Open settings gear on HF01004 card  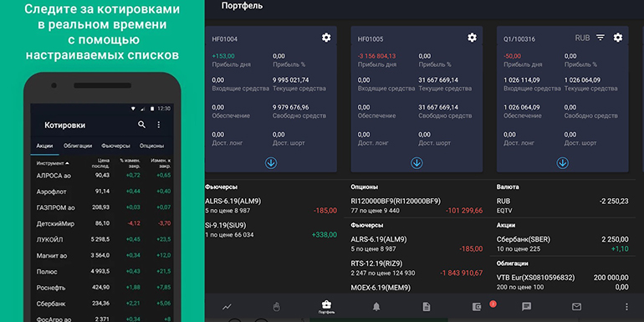pos(326,38)
